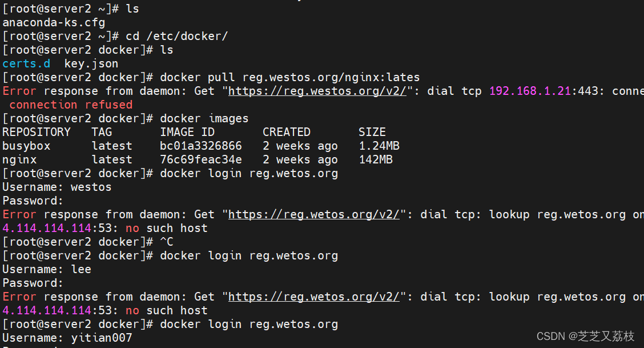Click the IMAGE ID column header
The width and height of the screenshot is (644, 348).
[187, 132]
